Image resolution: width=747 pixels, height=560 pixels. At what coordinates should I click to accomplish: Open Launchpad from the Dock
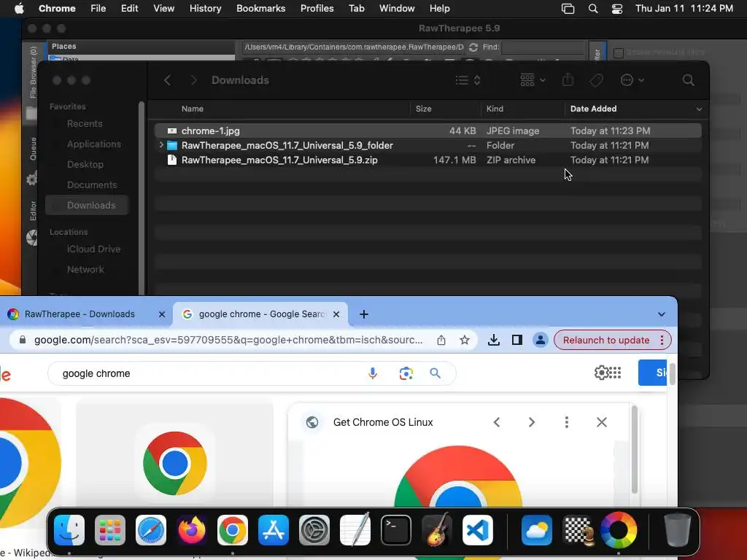[x=110, y=530]
